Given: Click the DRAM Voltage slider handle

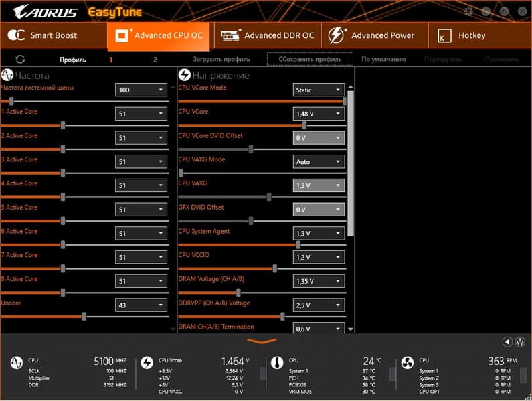Looking at the screenshot, I should coord(238,293).
